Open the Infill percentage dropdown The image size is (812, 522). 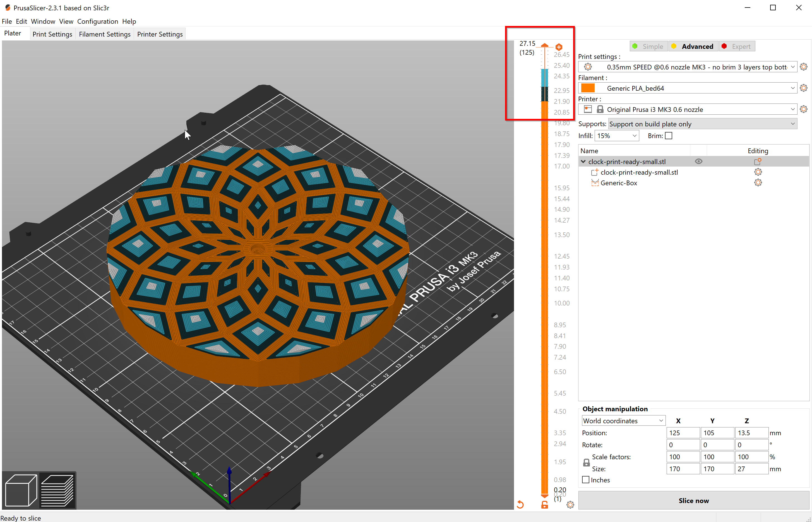pyautogui.click(x=617, y=136)
